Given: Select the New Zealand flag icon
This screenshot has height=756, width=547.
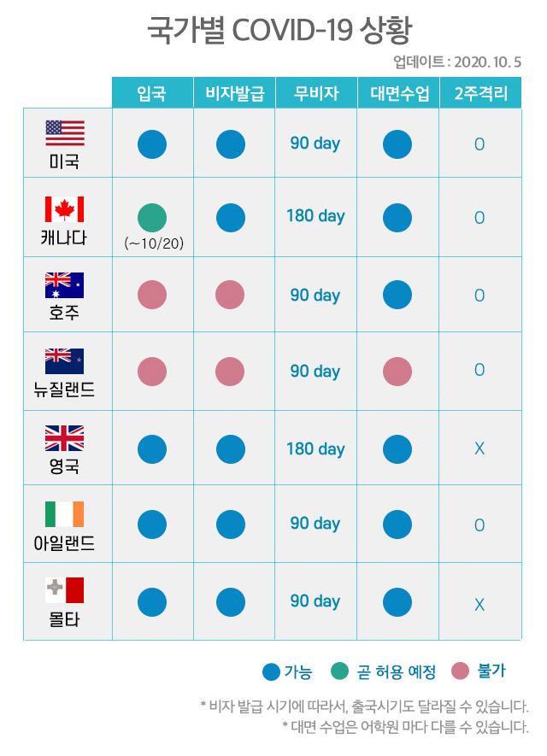Looking at the screenshot, I should pos(65,361).
